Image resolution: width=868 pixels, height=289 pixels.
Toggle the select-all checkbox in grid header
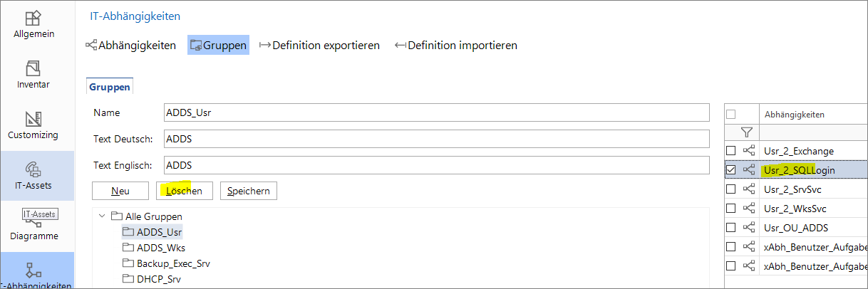(x=730, y=114)
